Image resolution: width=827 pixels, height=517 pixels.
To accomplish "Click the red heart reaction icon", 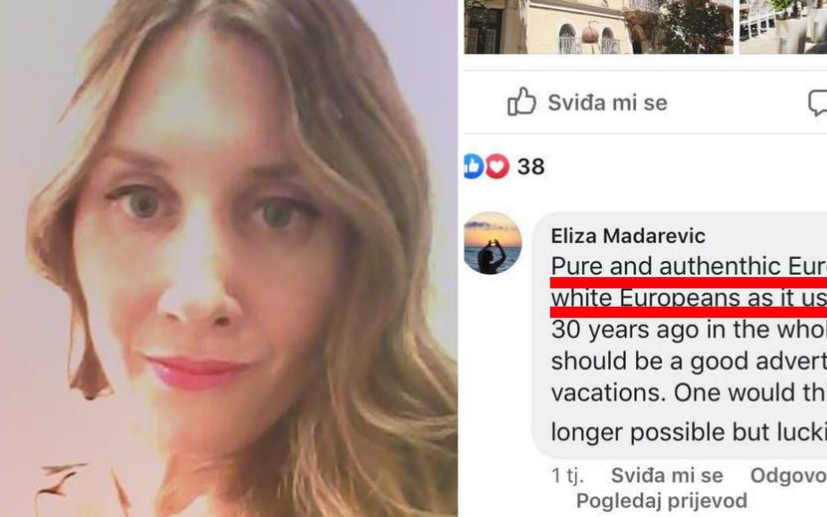I will tap(497, 166).
